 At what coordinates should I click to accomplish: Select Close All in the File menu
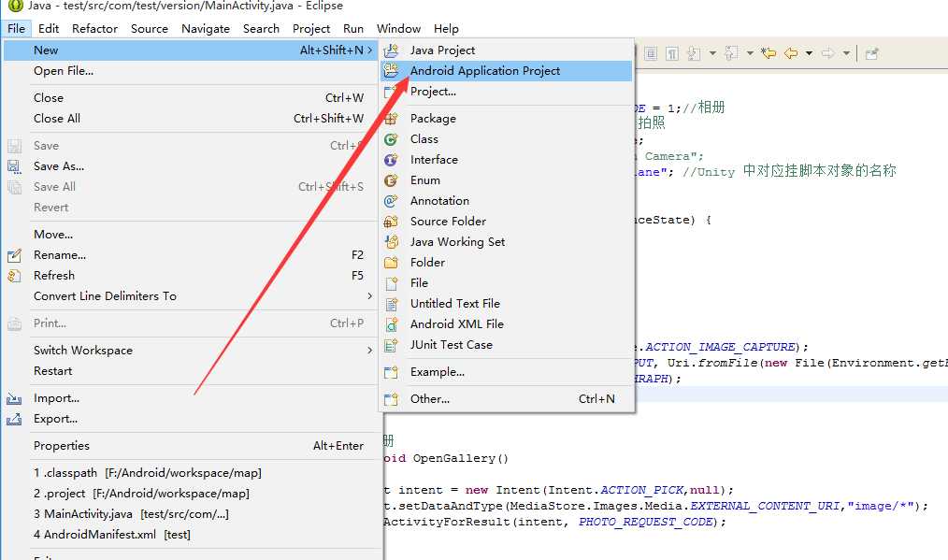[x=191, y=119]
